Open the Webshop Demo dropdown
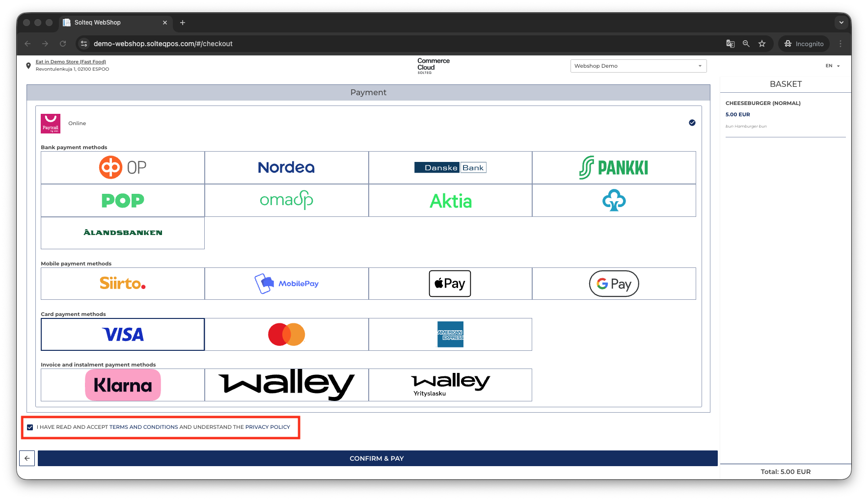 pyautogui.click(x=638, y=66)
